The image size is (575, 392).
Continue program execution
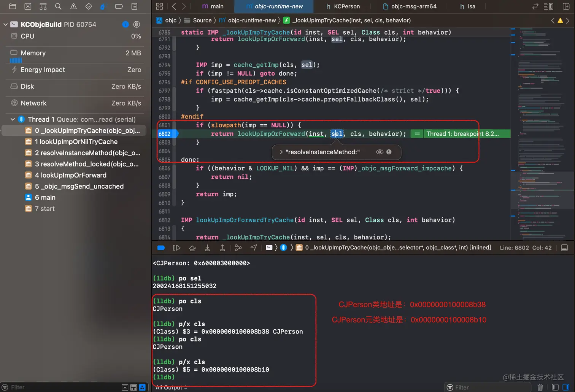coord(176,248)
